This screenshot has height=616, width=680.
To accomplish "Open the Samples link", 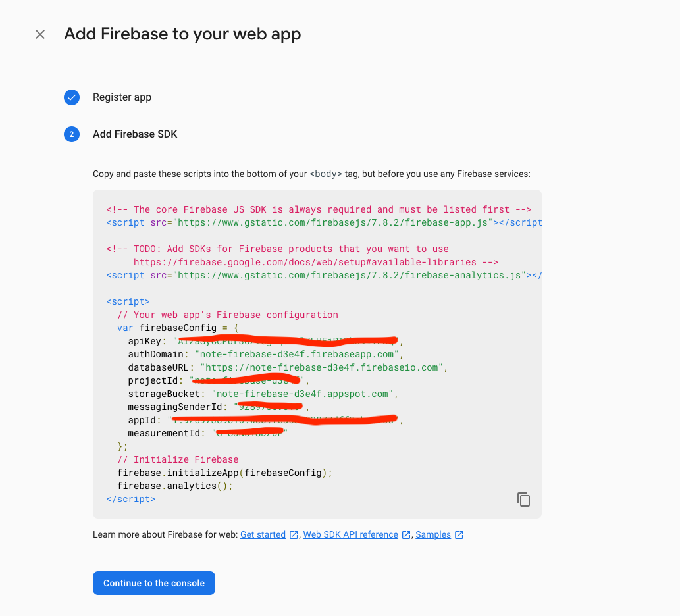I will tap(433, 535).
